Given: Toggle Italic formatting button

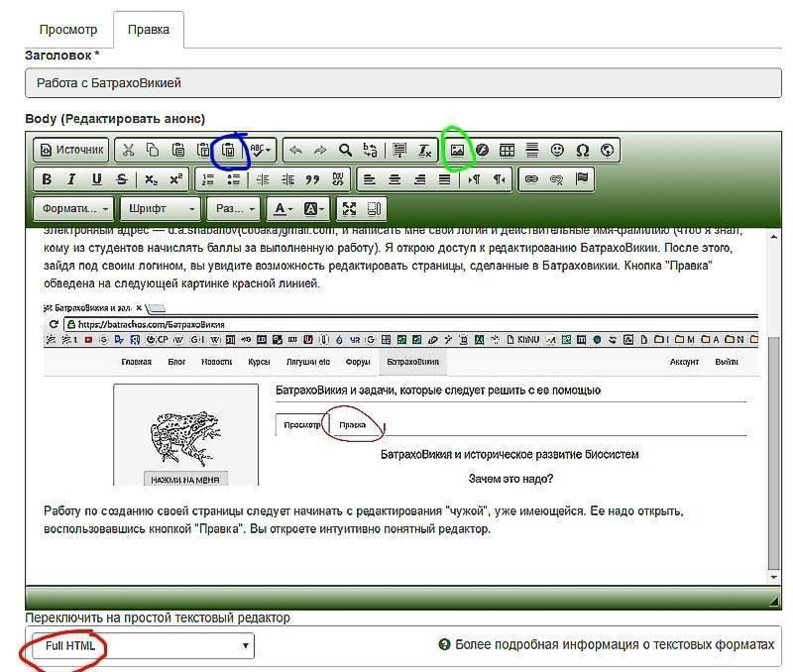Looking at the screenshot, I should point(71,179).
